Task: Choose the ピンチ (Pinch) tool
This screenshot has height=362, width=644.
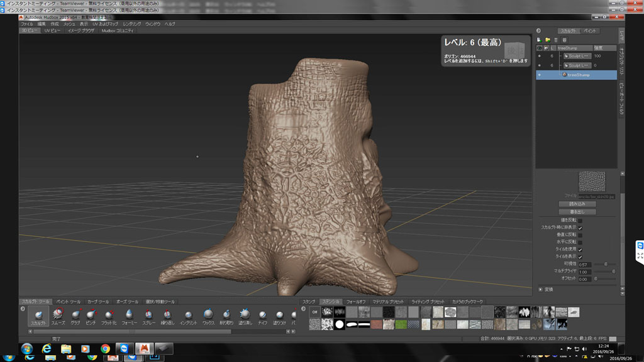Action: 92,315
